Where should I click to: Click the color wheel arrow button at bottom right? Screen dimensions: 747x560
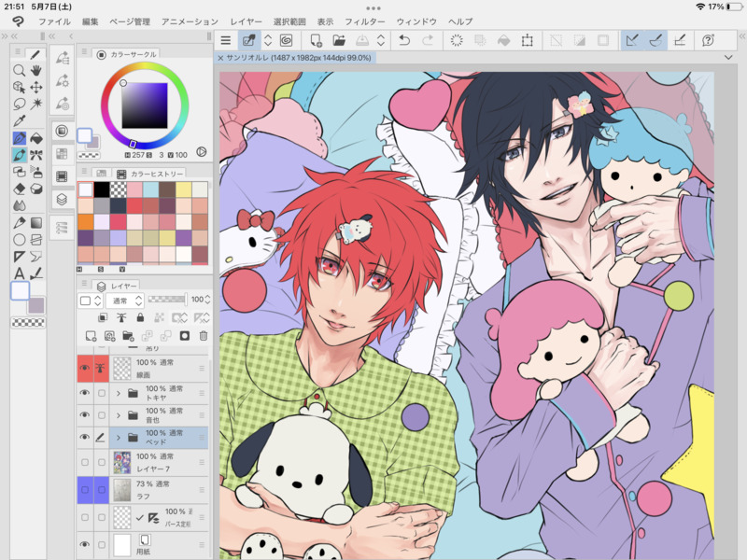[202, 152]
